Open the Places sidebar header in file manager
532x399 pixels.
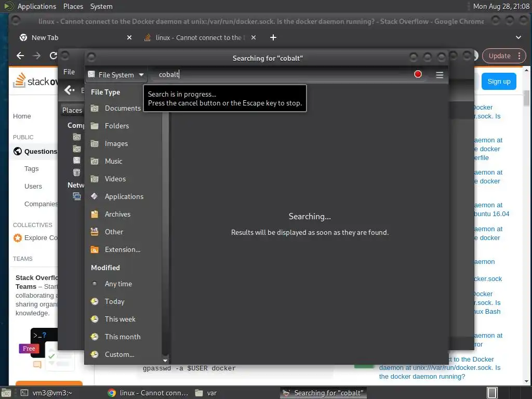[x=72, y=110]
